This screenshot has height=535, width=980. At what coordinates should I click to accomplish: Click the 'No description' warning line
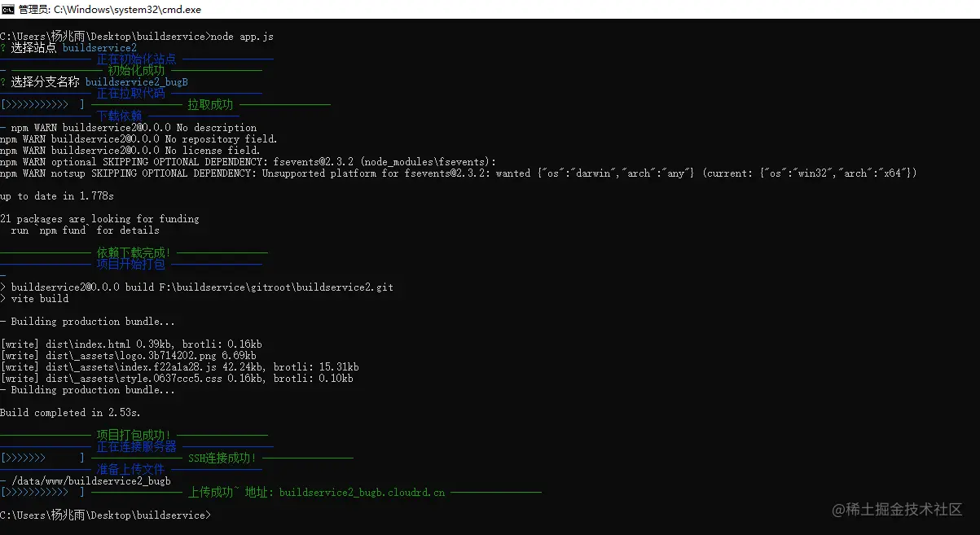pos(129,128)
